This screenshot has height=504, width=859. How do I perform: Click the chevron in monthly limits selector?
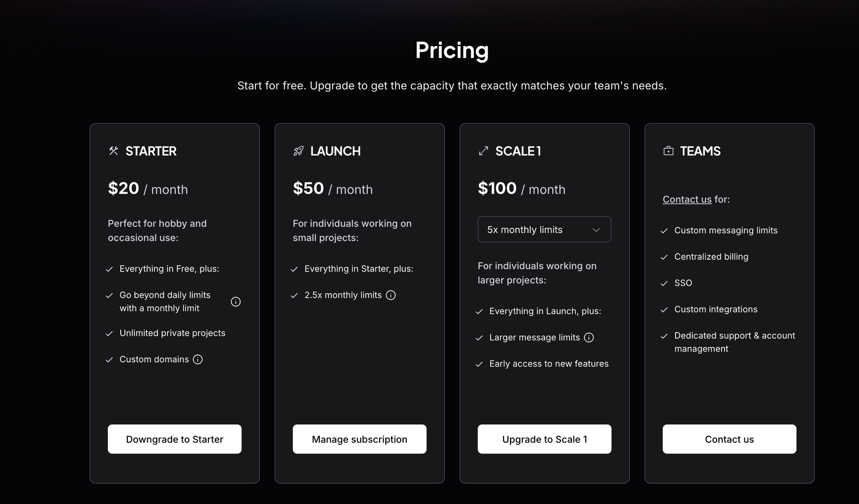[x=596, y=230]
